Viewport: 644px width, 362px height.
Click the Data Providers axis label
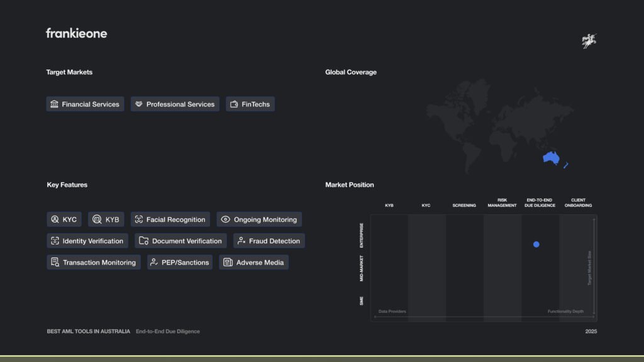pos(392,312)
